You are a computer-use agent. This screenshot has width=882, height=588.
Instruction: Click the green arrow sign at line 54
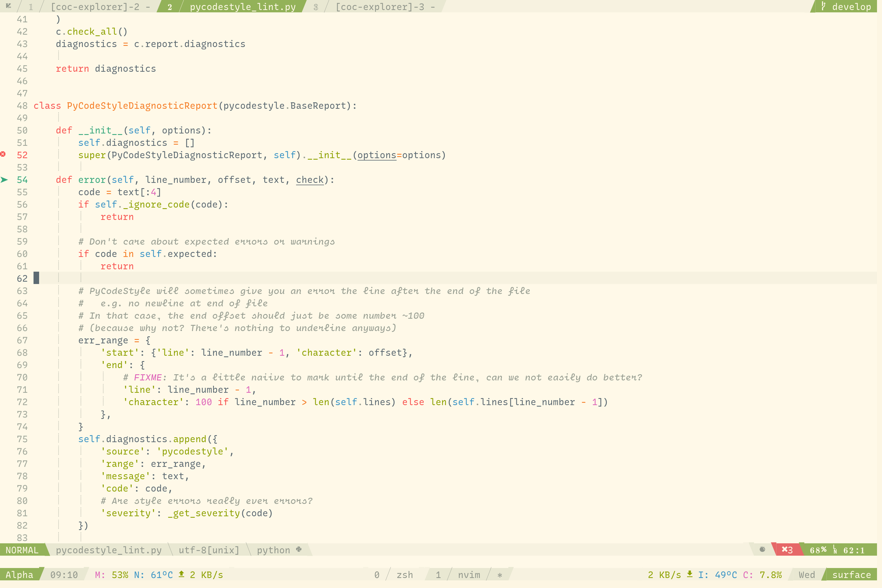click(x=4, y=180)
